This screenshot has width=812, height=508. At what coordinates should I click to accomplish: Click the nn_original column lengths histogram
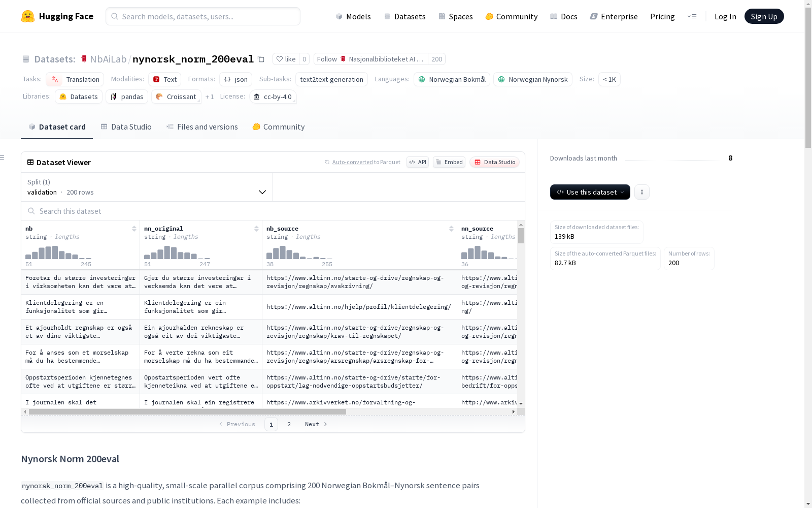[x=177, y=252]
